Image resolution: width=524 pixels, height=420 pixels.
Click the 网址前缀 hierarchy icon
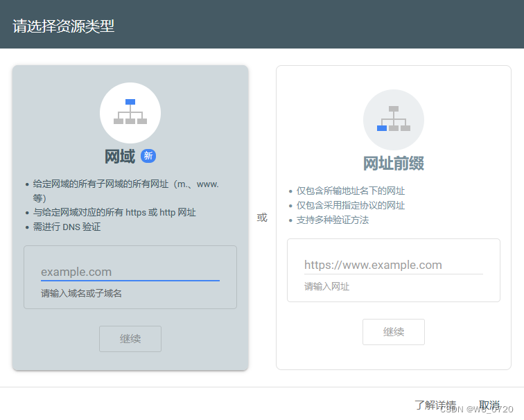(x=394, y=120)
